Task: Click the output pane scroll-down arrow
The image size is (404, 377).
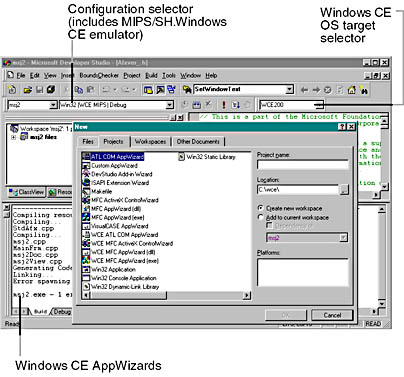Action: [382, 303]
